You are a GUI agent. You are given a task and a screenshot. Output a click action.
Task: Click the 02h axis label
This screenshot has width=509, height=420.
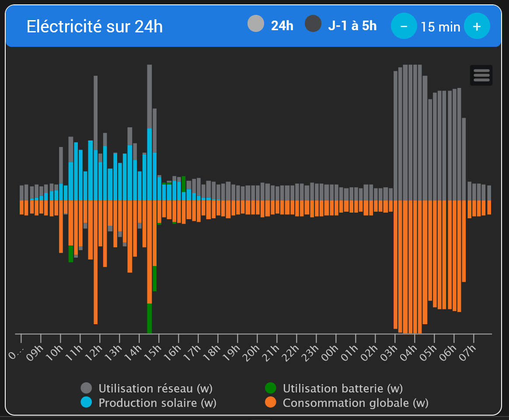point(370,353)
